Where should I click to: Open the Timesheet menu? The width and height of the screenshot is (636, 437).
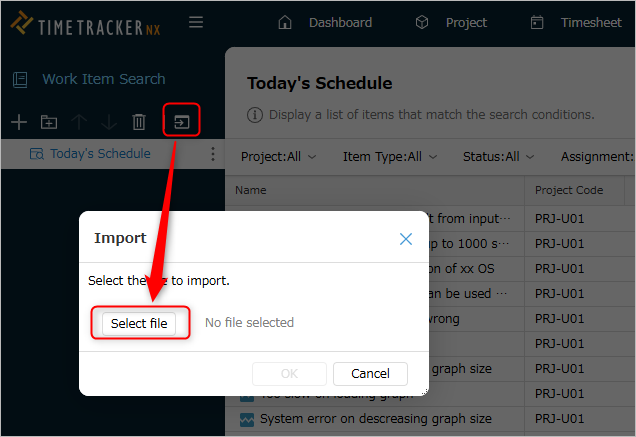click(x=576, y=22)
